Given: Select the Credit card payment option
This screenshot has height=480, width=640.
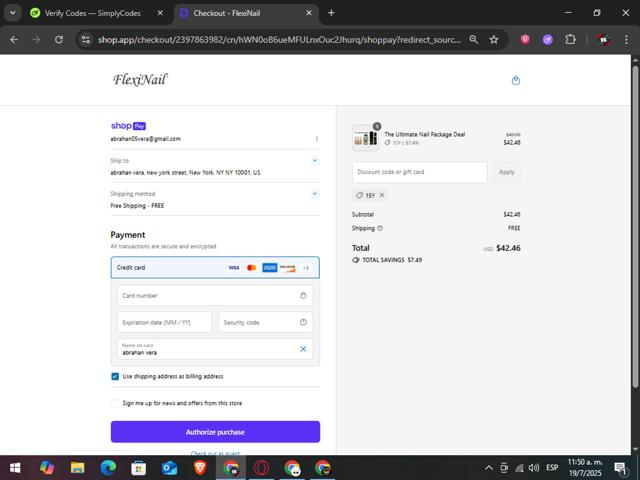Looking at the screenshot, I should [215, 268].
